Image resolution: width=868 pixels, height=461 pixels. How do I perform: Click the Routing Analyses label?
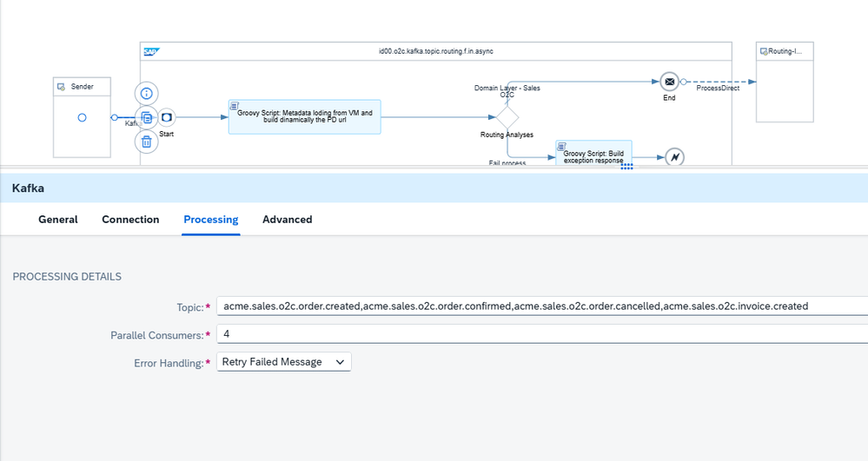coord(507,135)
